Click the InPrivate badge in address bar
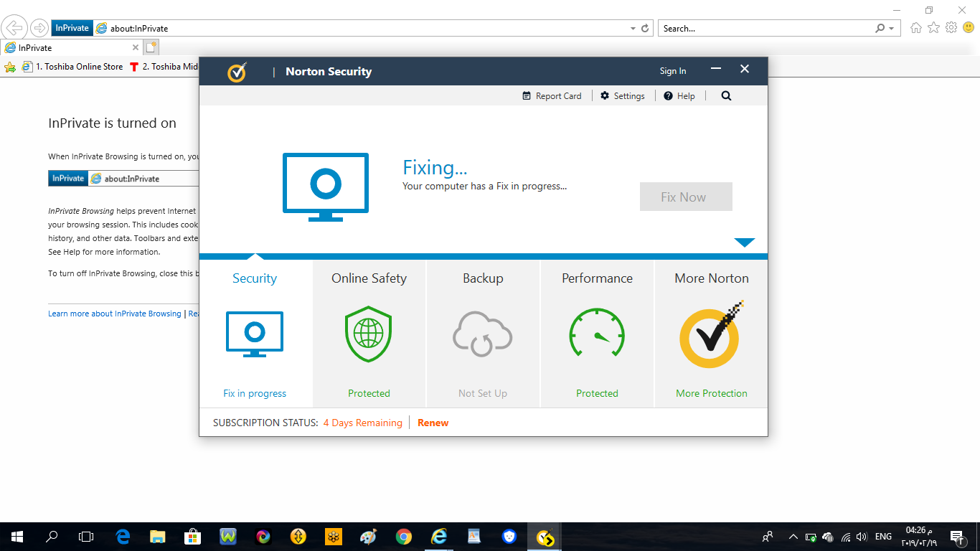This screenshot has height=551, width=980. pos(72,28)
